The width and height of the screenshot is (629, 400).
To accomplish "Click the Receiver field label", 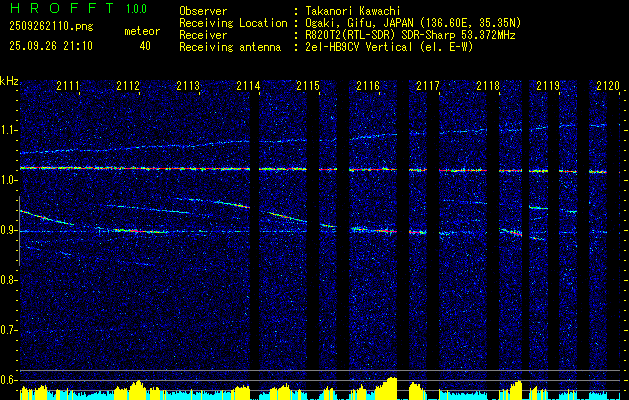I will point(203,35).
